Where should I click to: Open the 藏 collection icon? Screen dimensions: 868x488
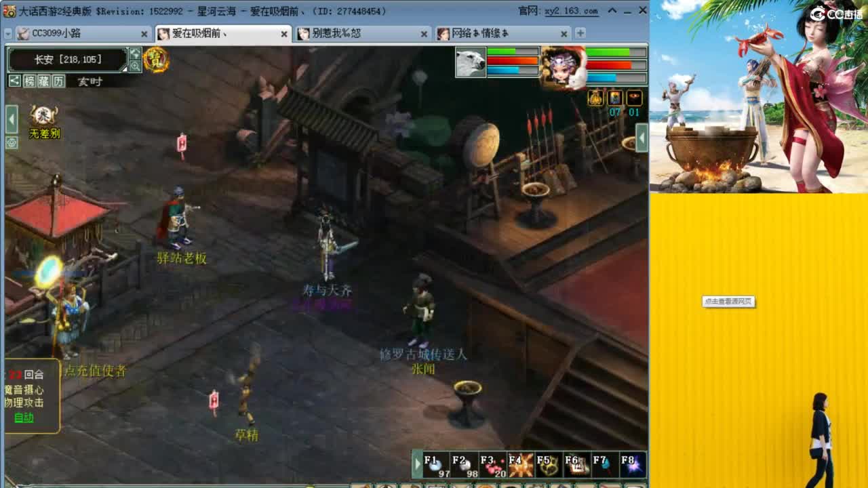click(44, 81)
